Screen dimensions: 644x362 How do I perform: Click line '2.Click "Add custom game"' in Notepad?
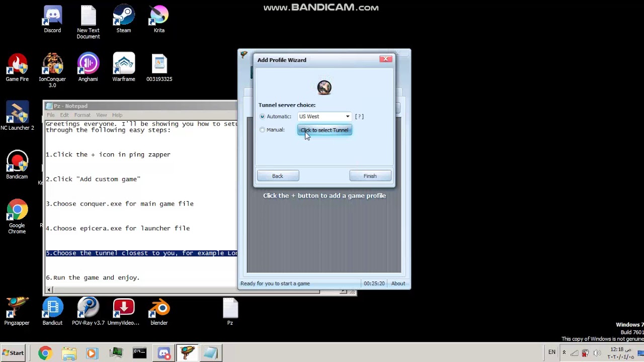[93, 179]
